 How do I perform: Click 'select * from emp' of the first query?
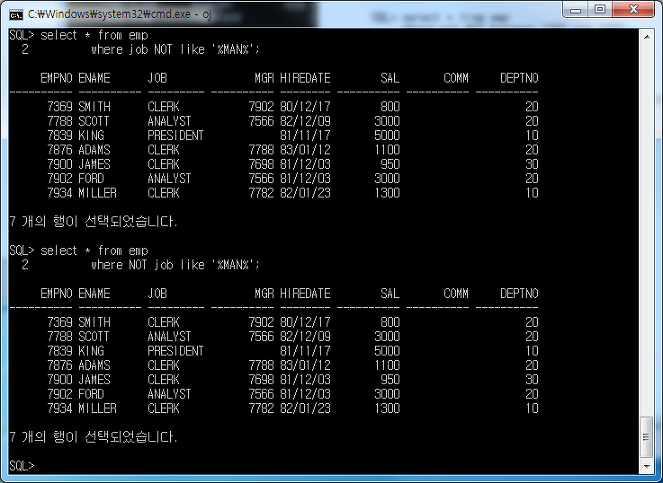[94, 35]
